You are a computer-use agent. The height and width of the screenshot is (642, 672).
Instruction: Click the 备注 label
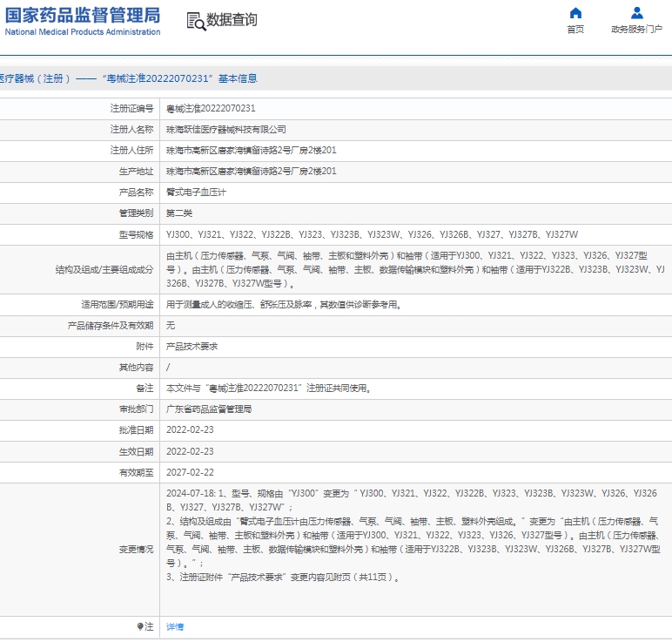pyautogui.click(x=144, y=389)
